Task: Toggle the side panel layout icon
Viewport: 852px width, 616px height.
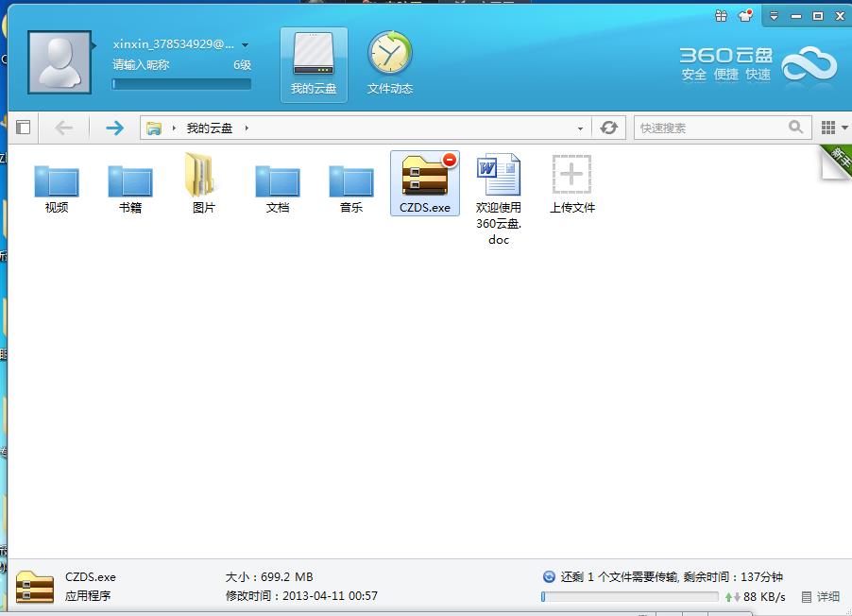Action: pyautogui.click(x=23, y=128)
